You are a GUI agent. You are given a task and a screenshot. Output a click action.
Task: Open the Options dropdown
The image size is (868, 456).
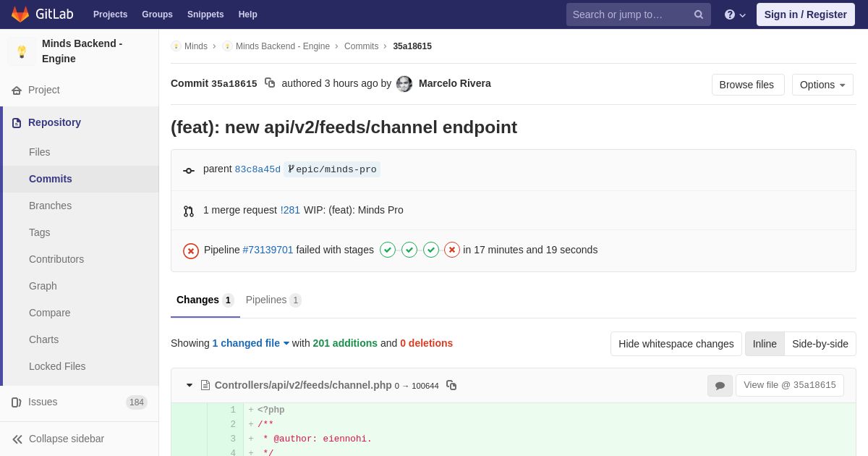822,85
